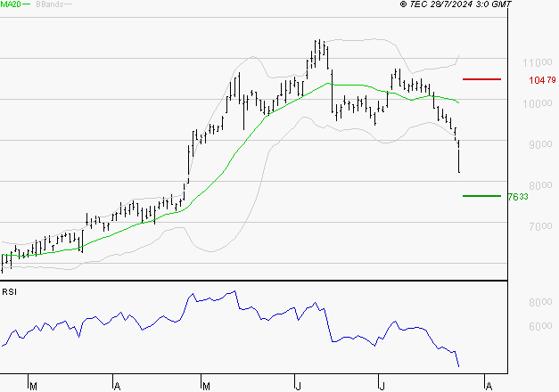Click the first J month marker

pos(299,387)
